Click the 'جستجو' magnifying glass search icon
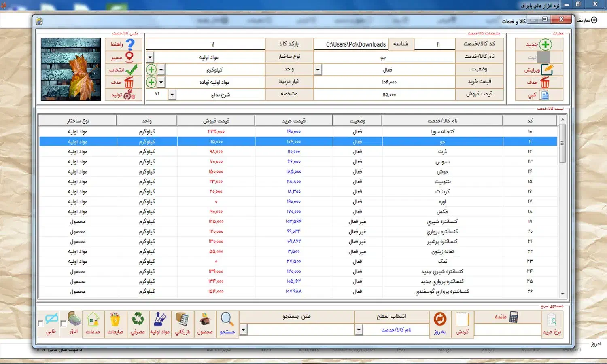The height and width of the screenshot is (364, 607). coord(227,320)
